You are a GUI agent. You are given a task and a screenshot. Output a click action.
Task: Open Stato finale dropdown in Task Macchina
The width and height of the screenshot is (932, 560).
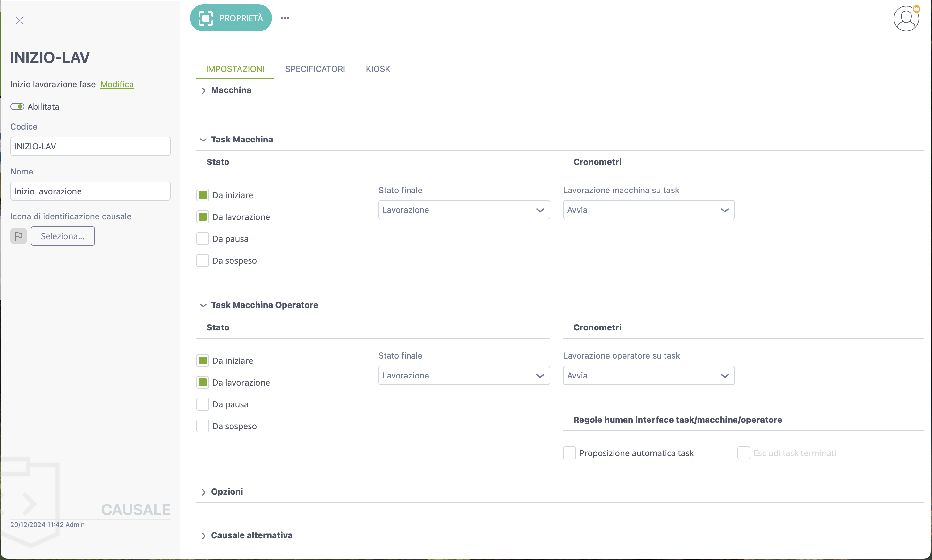[464, 210]
